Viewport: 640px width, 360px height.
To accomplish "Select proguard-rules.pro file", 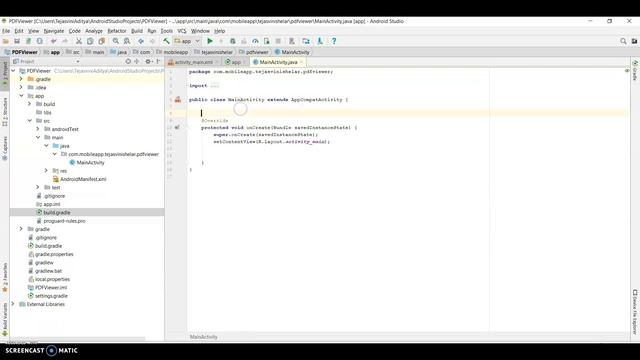I will pyautogui.click(x=61, y=221).
